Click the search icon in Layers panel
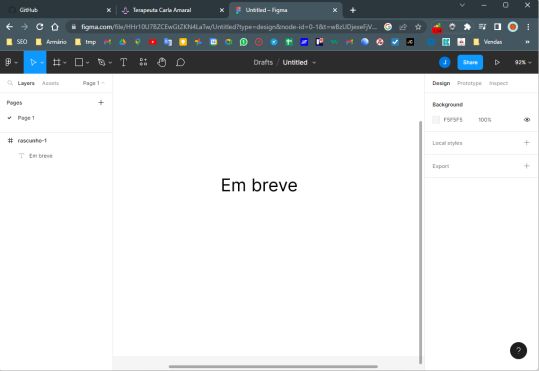 pyautogui.click(x=10, y=83)
